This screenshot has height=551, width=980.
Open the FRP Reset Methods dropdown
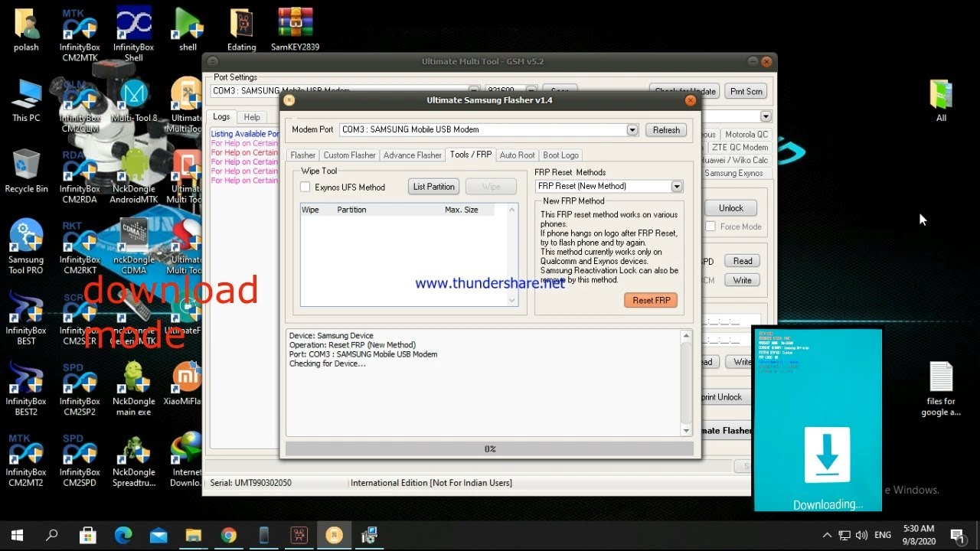click(x=677, y=186)
